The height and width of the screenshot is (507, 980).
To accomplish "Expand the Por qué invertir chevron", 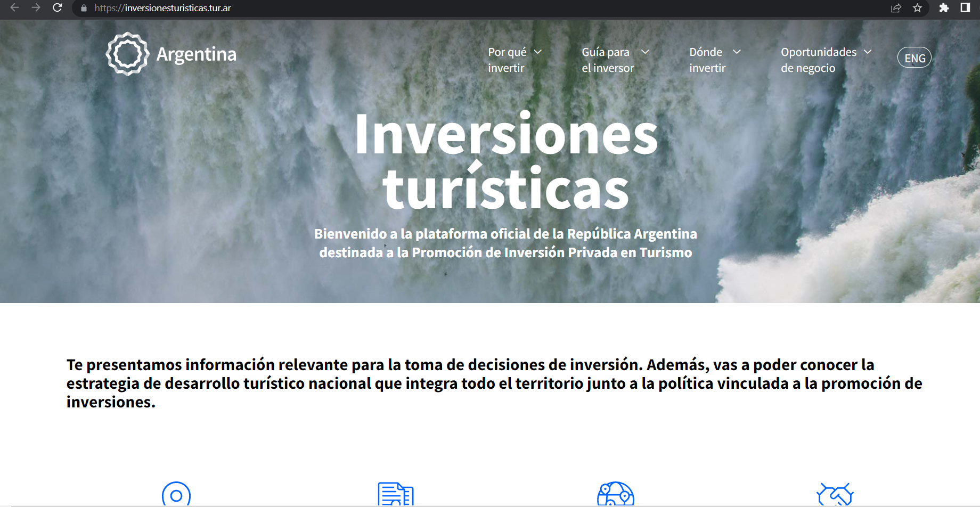I will pos(538,52).
